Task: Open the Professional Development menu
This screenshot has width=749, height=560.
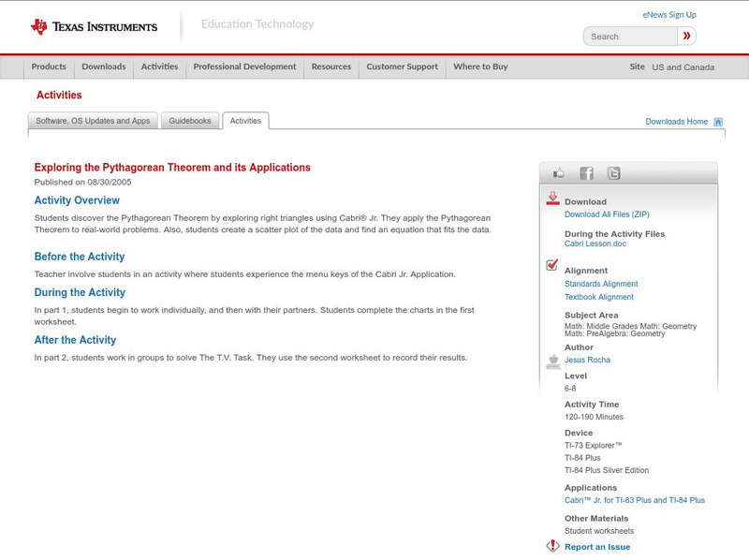Action: tap(244, 67)
